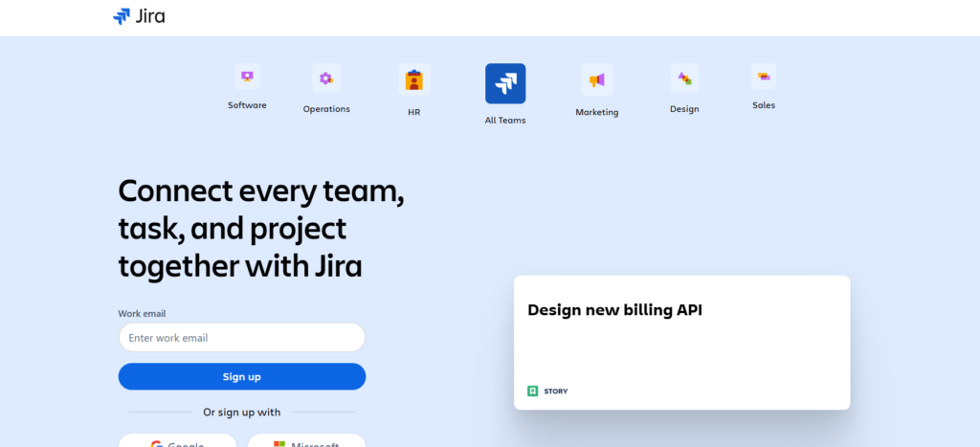Viewport: 980px width, 447px height.
Task: Click the 'Work email' field label
Action: 142,314
